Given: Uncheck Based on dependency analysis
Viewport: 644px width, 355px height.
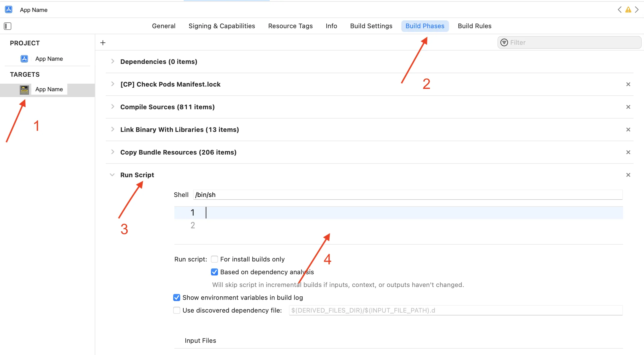Looking at the screenshot, I should pyautogui.click(x=214, y=272).
